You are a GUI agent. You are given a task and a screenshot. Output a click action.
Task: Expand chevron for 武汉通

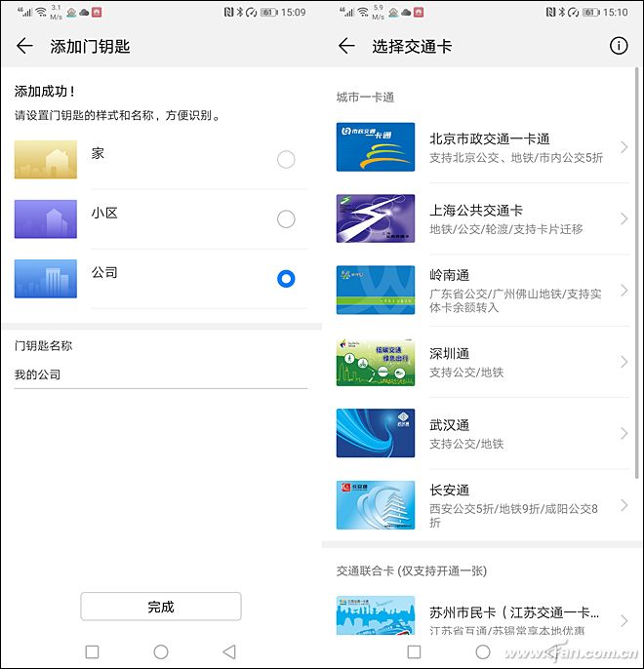point(624,433)
